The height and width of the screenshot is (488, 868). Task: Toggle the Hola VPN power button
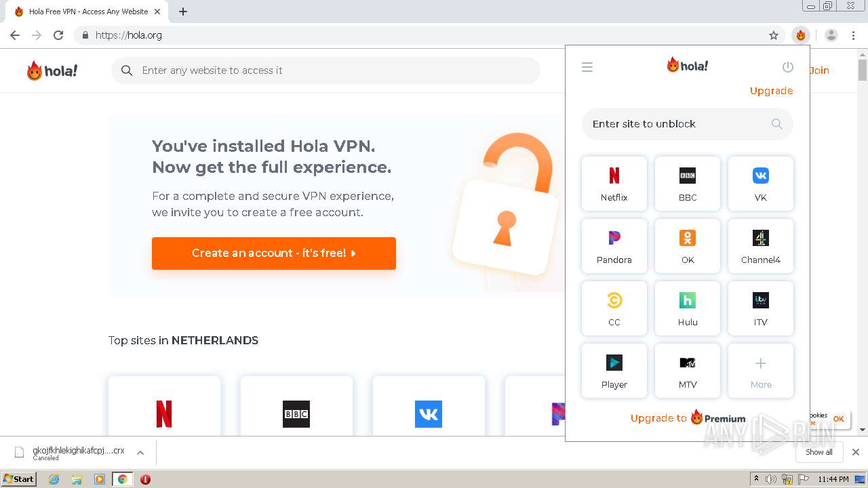click(x=787, y=67)
